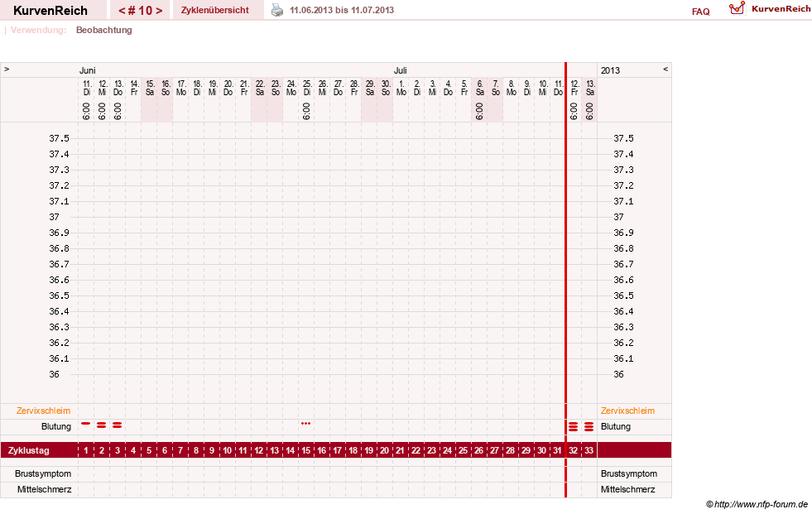This screenshot has height=514, width=812.
Task: Click the date column header 15. Sa
Action: 150,88
